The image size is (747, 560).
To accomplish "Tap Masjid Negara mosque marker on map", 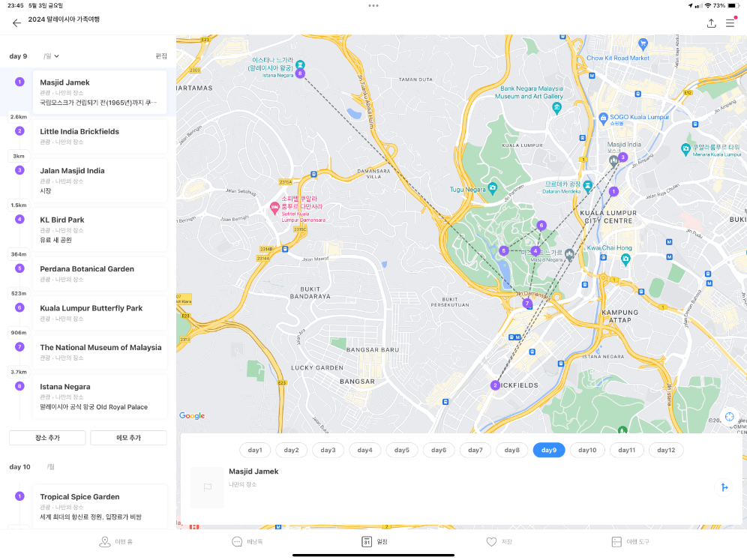I will (569, 255).
